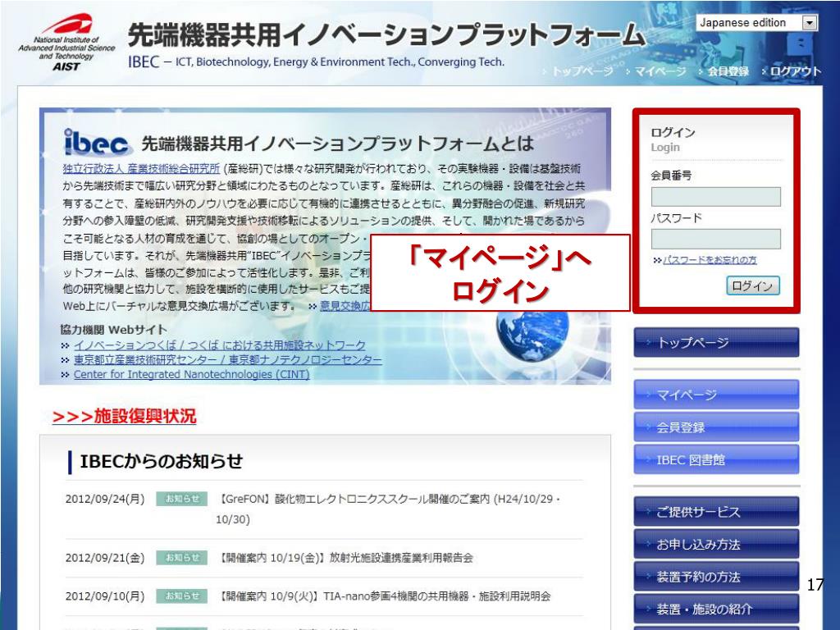Click the AIST logo in header
The height and width of the screenshot is (630, 840).
coord(67,43)
